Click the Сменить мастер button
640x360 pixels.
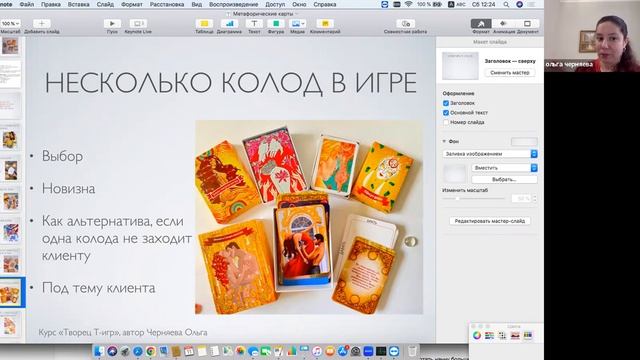pyautogui.click(x=510, y=73)
